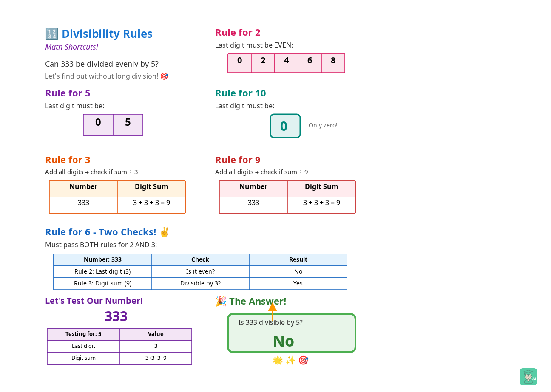Click the big green 'No' answer
The image size is (551, 392).
[x=283, y=341]
